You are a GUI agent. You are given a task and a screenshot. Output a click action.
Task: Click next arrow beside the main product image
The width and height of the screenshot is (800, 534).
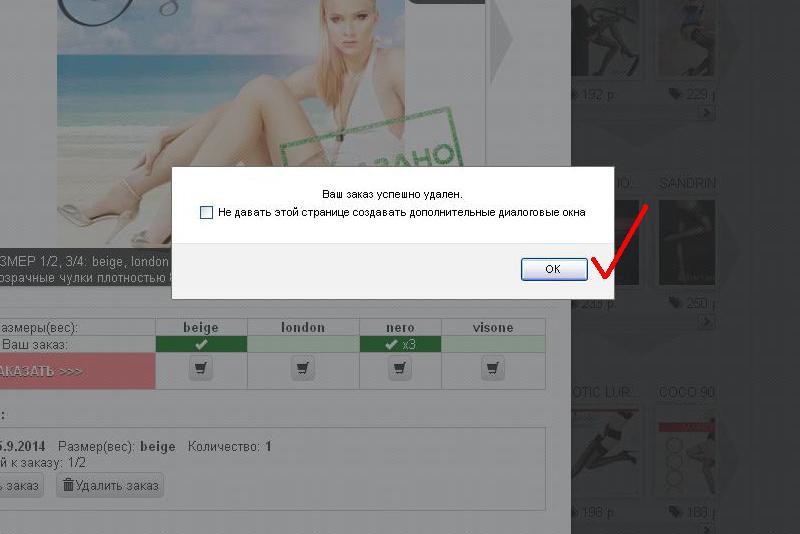point(500,40)
